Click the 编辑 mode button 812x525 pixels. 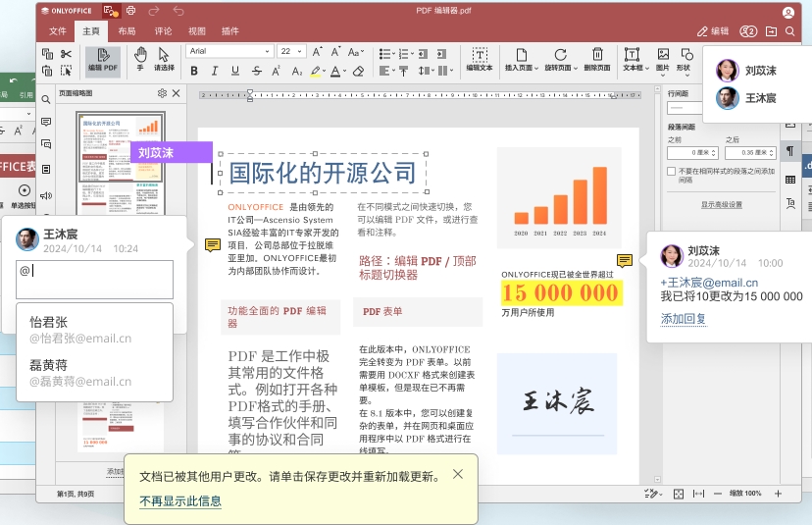point(713,31)
